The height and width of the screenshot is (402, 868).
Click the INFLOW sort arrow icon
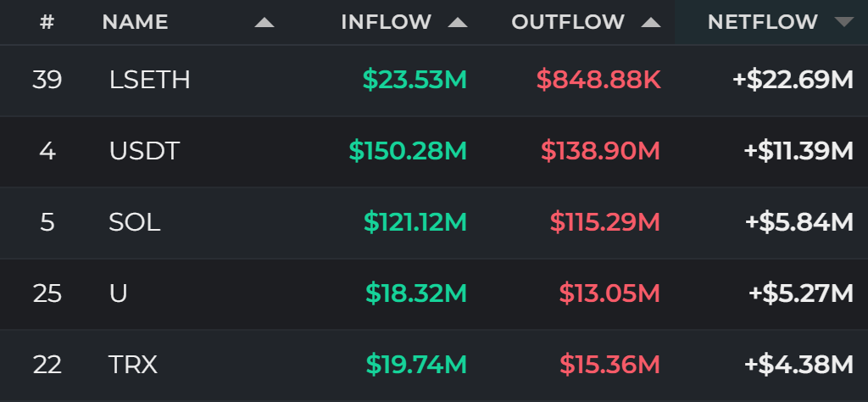tap(458, 22)
